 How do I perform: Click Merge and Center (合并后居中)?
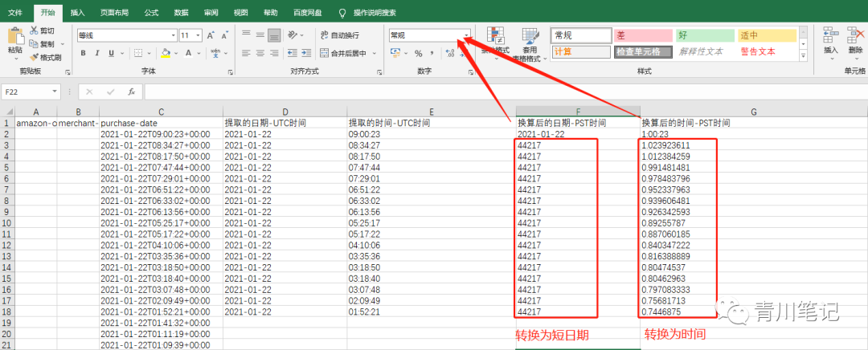(x=344, y=53)
